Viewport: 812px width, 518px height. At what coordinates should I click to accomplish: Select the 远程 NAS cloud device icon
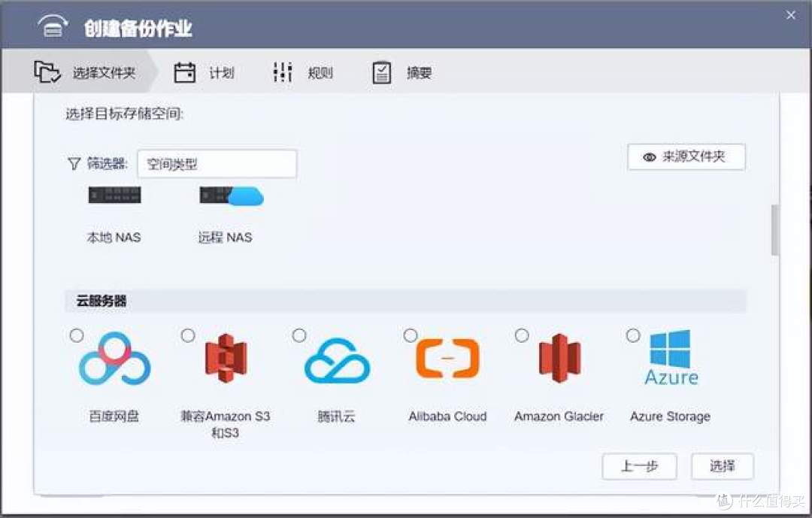(232, 195)
